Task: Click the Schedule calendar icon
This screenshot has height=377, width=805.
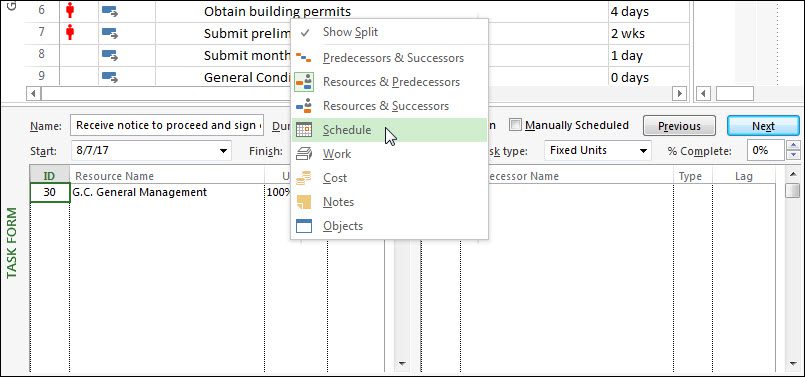Action: tap(304, 130)
